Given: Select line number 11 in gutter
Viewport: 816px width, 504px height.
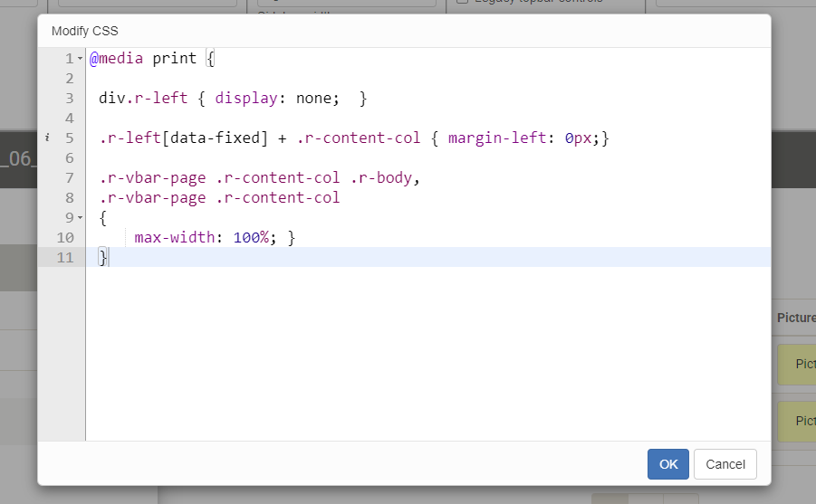Looking at the screenshot, I should pyautogui.click(x=65, y=258).
